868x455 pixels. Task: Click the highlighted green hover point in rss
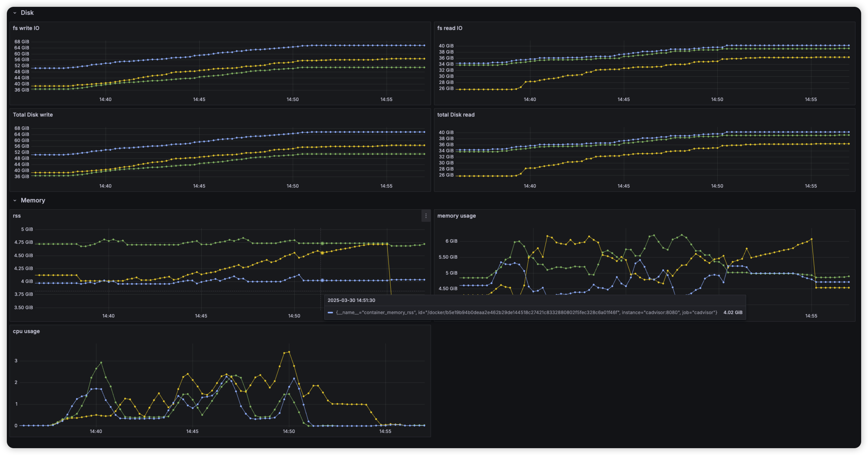[322, 243]
